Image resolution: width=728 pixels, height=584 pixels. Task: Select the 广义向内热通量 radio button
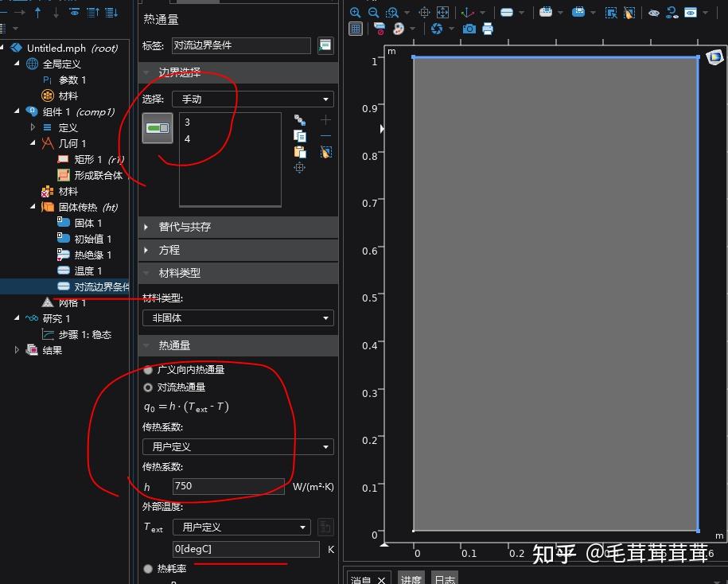click(147, 369)
